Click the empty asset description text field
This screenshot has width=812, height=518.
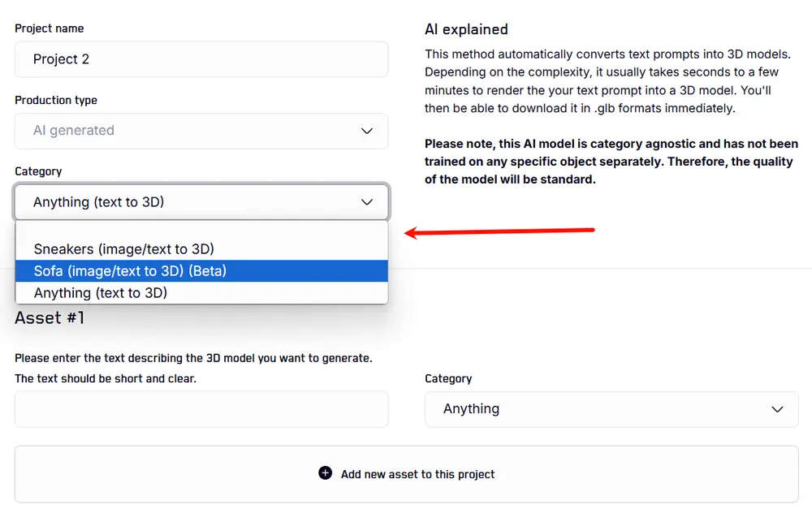click(x=201, y=409)
